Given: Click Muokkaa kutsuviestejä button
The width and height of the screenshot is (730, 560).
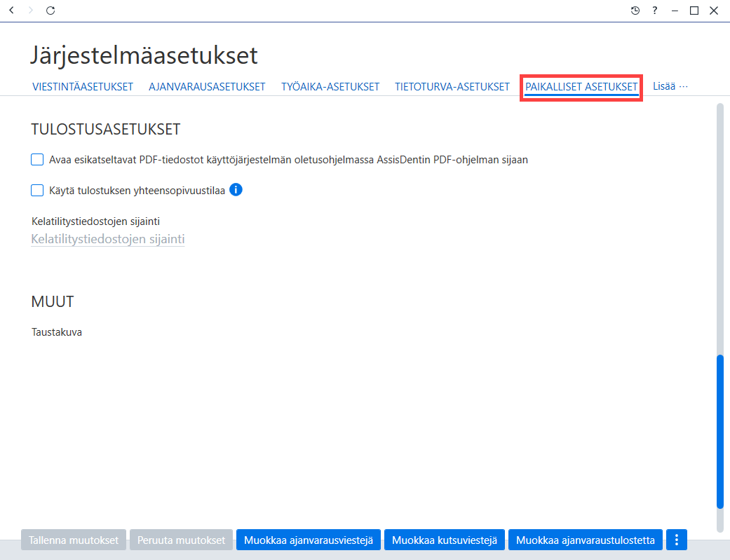Looking at the screenshot, I should [x=445, y=540].
